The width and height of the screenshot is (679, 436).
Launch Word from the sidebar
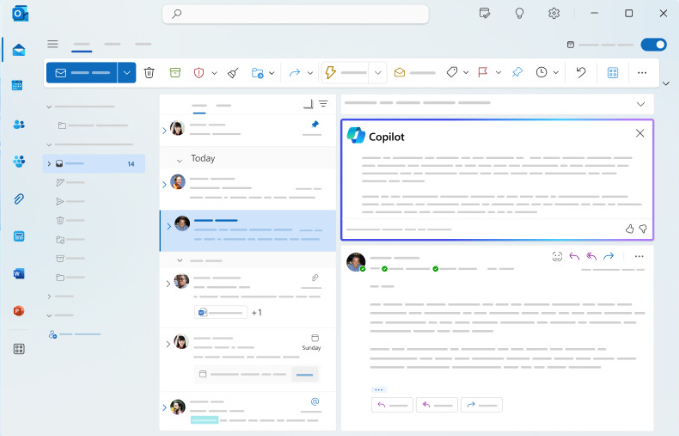(x=19, y=274)
